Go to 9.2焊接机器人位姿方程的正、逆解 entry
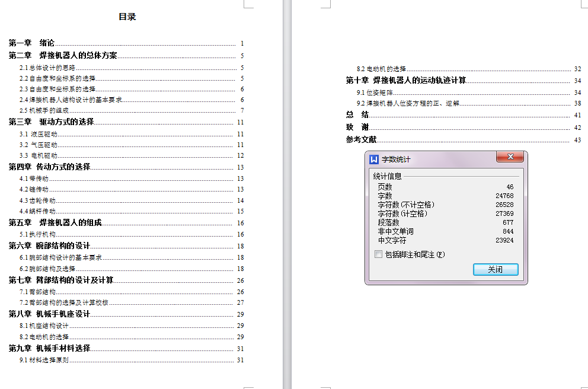The image size is (588, 389). click(x=469, y=103)
